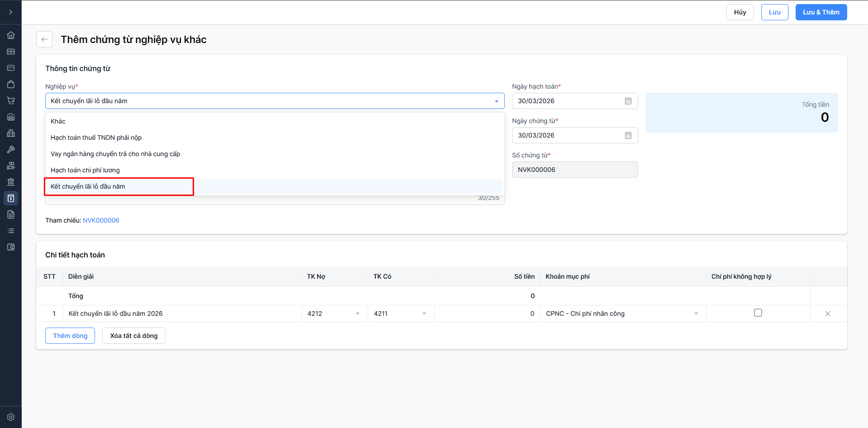This screenshot has width=868, height=428.
Task: Select 'Khác' from the Nghiệp vụ list
Action: (x=58, y=121)
